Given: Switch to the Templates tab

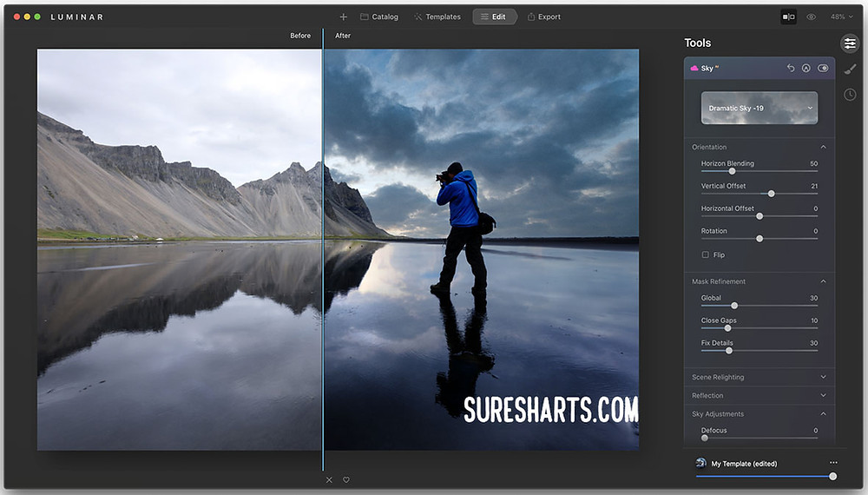Looking at the screenshot, I should pos(437,17).
